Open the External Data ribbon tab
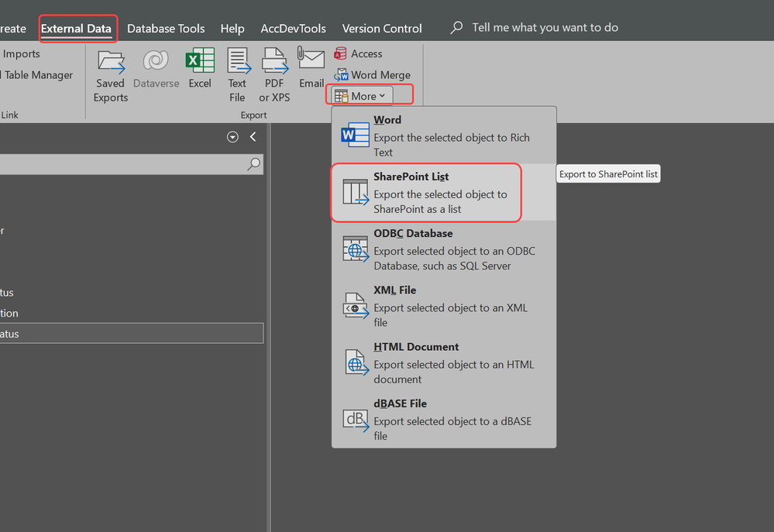 click(76, 29)
